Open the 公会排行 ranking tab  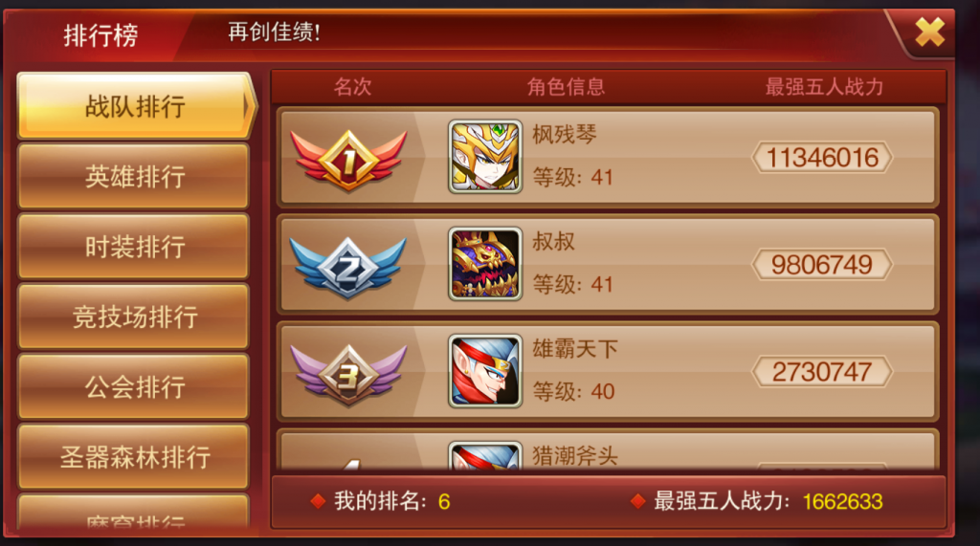tap(134, 386)
